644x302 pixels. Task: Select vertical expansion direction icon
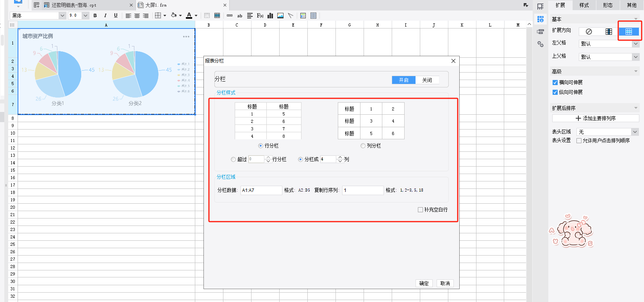[609, 32]
